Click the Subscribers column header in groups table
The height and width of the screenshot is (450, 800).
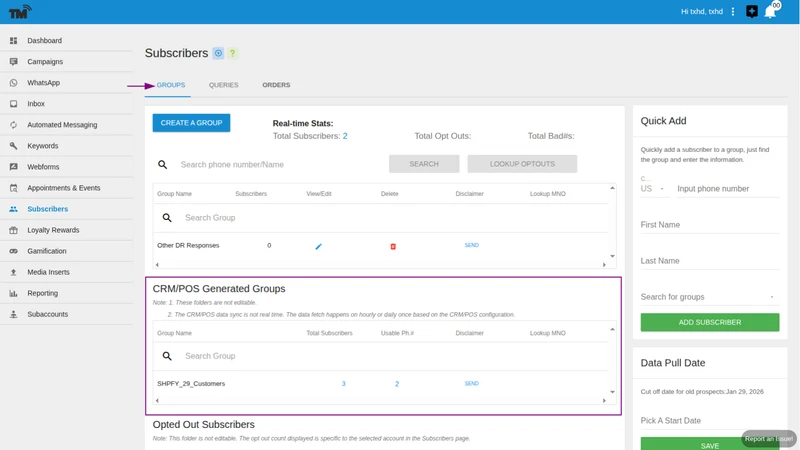point(251,194)
